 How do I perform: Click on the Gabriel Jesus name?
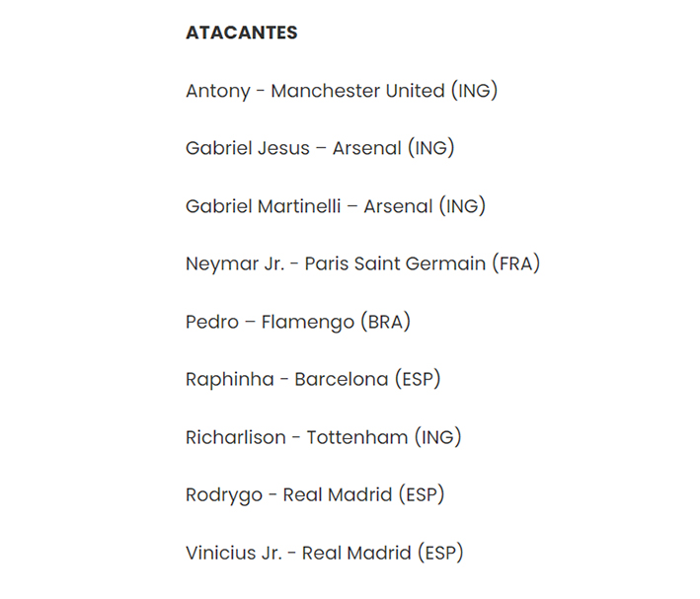point(248,148)
